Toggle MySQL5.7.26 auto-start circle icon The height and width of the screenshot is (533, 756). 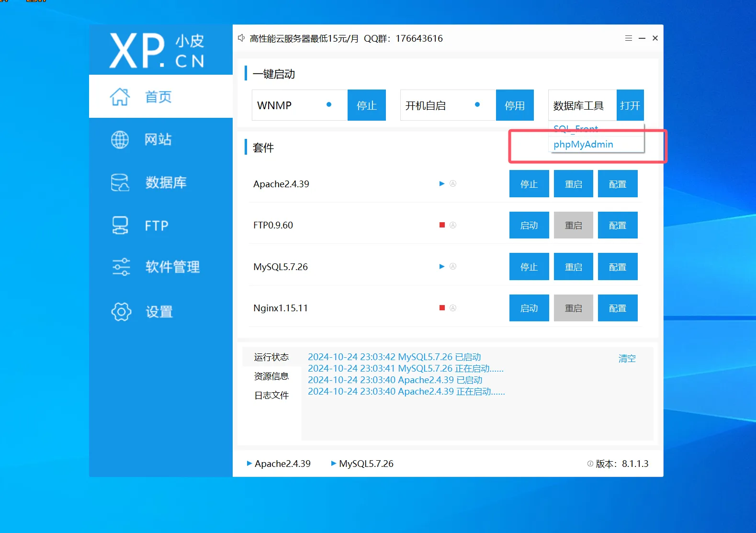pos(453,266)
